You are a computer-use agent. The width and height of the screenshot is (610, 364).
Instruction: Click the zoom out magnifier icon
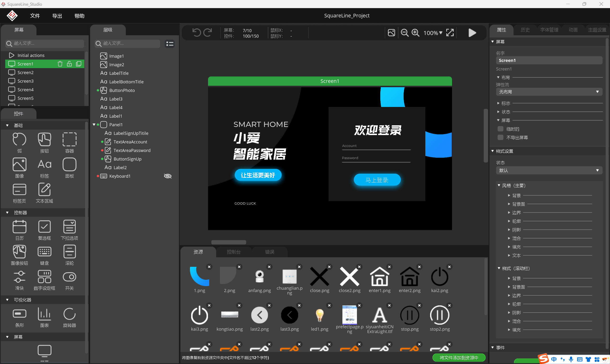pyautogui.click(x=404, y=33)
